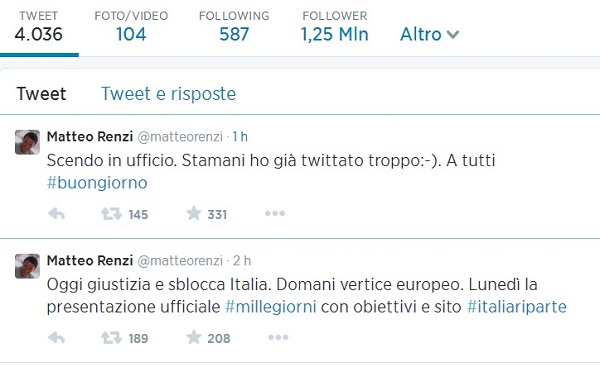The image size is (600, 367).
Task: Open the 2 h timestamp of second tweet
Action: click(x=242, y=261)
